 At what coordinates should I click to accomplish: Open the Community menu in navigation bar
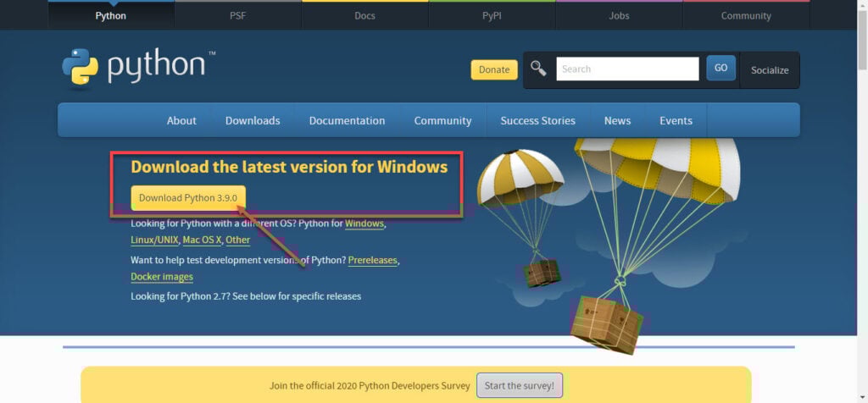(442, 120)
